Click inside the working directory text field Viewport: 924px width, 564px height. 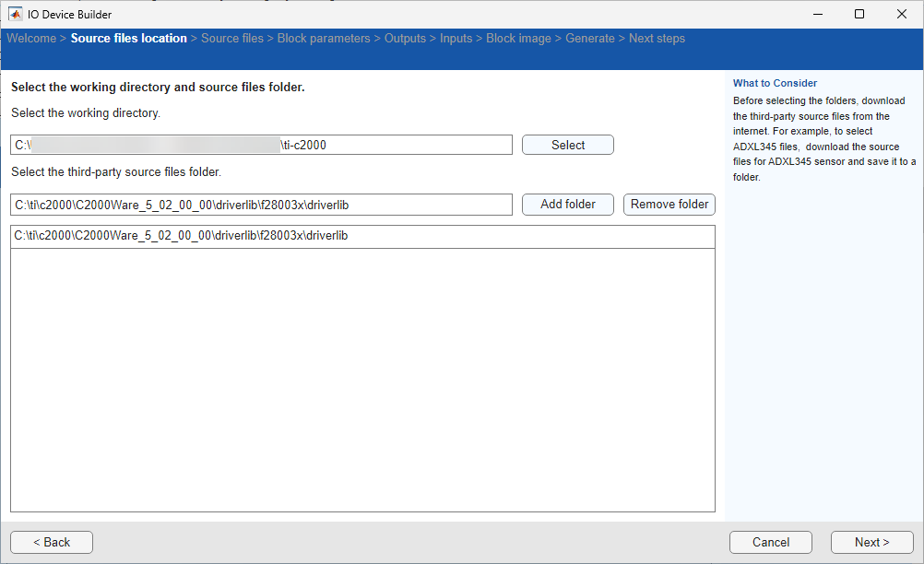pyautogui.click(x=261, y=145)
